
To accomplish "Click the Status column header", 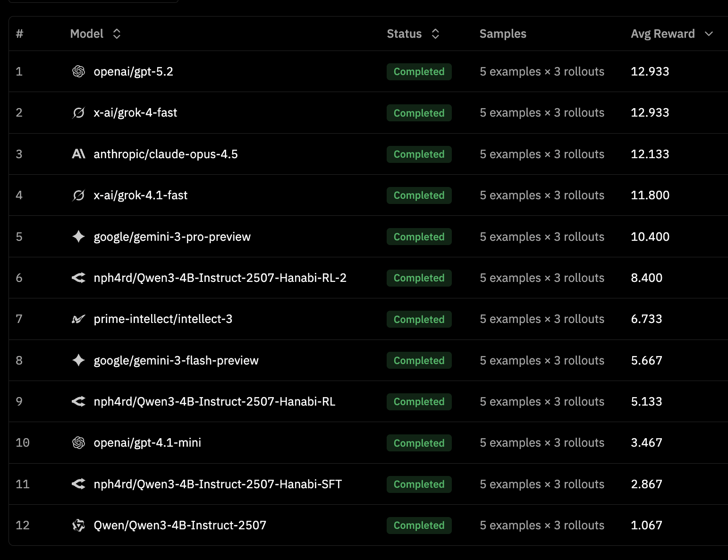I will coord(404,34).
